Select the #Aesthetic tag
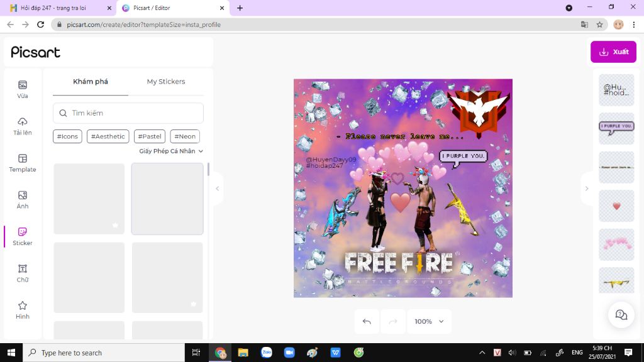The width and height of the screenshot is (644, 362). coord(108,136)
